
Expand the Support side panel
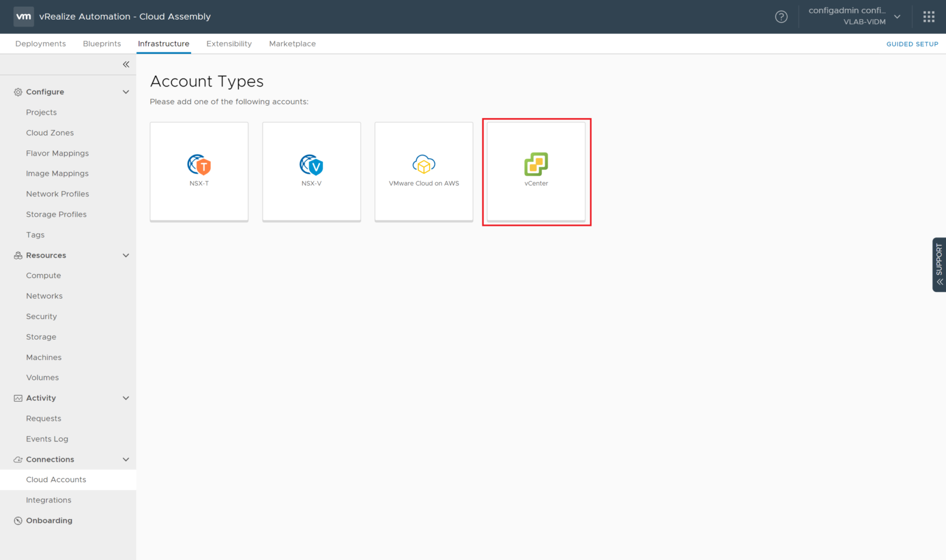point(939,264)
